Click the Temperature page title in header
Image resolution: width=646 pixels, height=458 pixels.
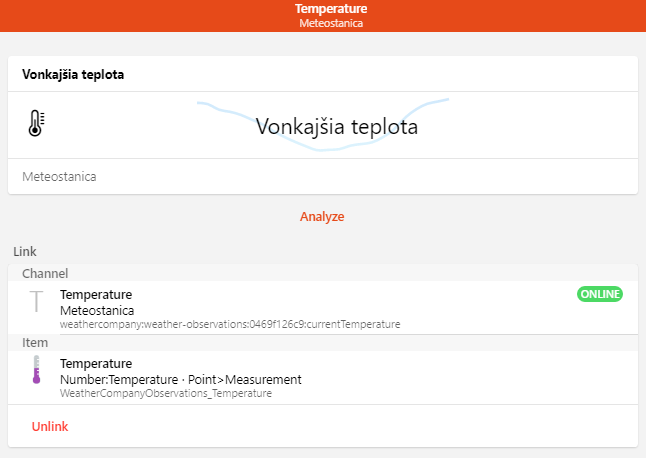pyautogui.click(x=323, y=9)
